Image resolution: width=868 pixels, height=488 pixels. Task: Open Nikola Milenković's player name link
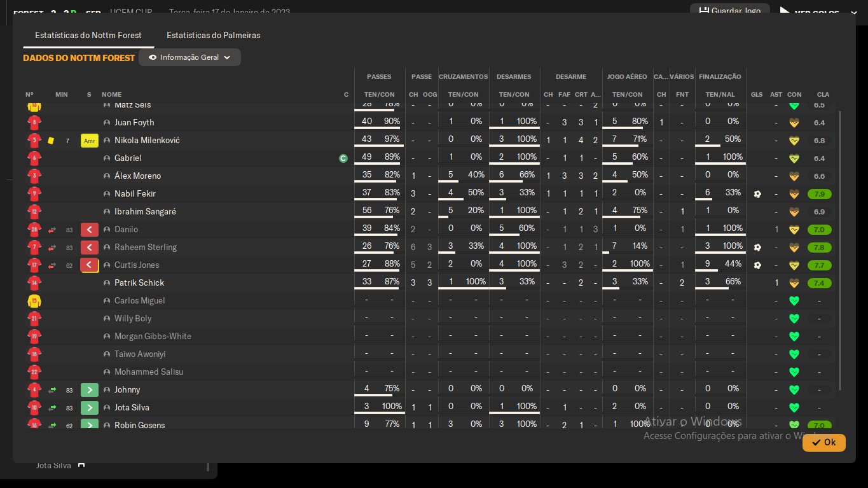click(x=147, y=141)
